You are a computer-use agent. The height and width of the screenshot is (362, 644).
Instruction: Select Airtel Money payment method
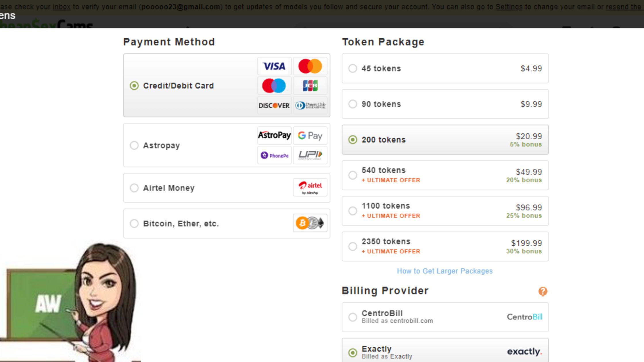[x=227, y=188]
